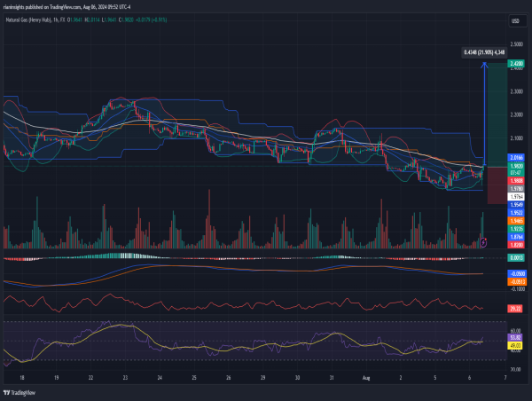Click date label 29 on time axis
The height and width of the screenshot is (401, 532).
point(263,378)
